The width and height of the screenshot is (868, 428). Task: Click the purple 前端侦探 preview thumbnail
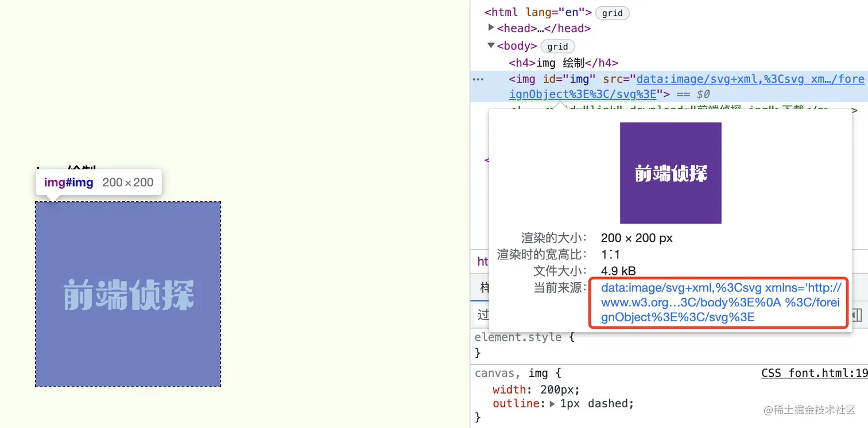point(671,173)
